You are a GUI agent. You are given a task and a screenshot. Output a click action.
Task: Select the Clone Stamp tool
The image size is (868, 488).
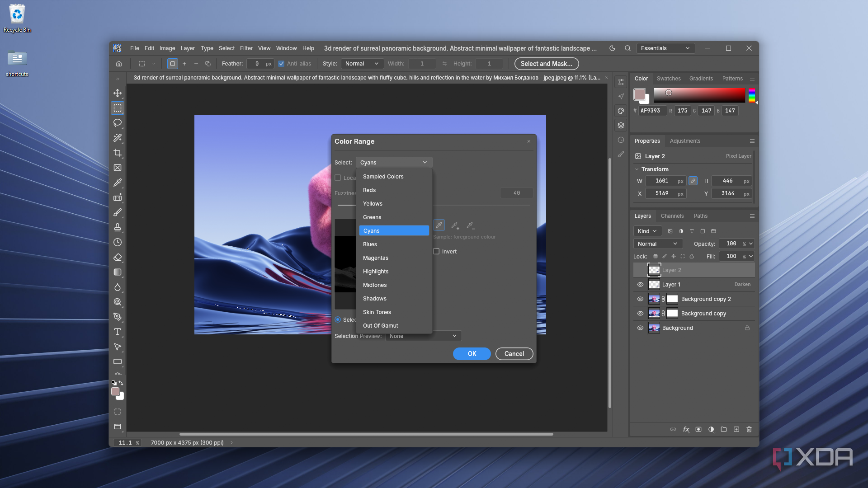coord(118,227)
